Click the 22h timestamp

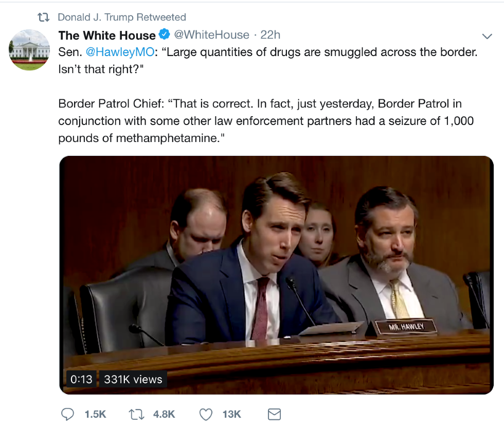tap(271, 35)
